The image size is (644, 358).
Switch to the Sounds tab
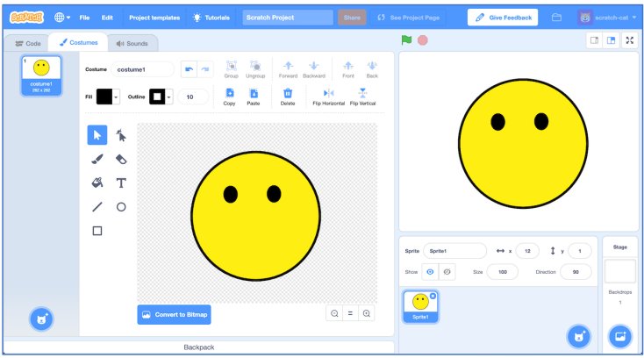click(132, 43)
